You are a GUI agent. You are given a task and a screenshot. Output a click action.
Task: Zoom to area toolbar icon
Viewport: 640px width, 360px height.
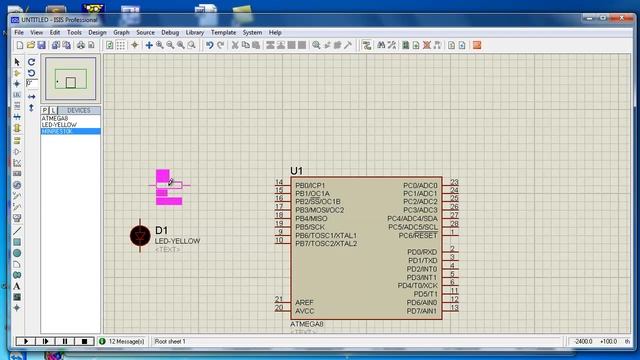tap(191, 45)
